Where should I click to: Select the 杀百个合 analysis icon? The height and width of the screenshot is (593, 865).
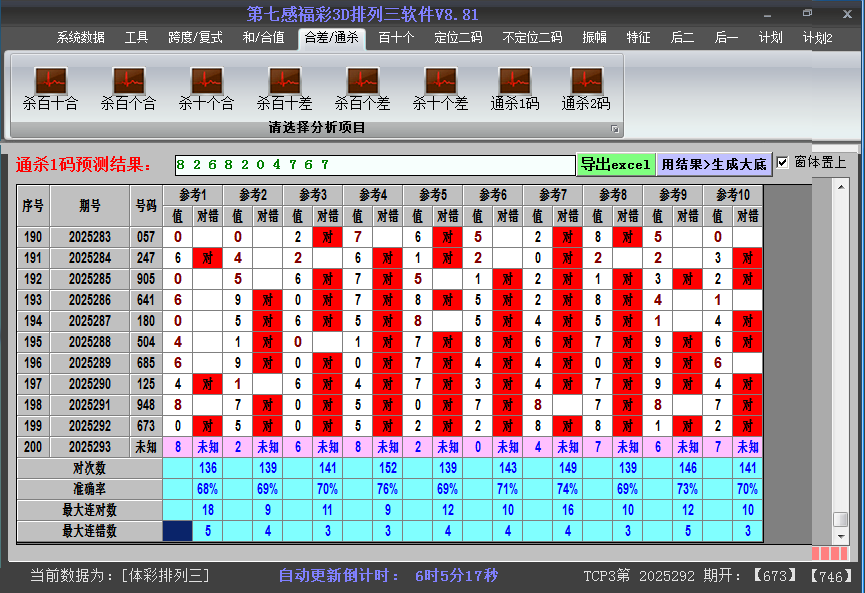click(x=128, y=80)
